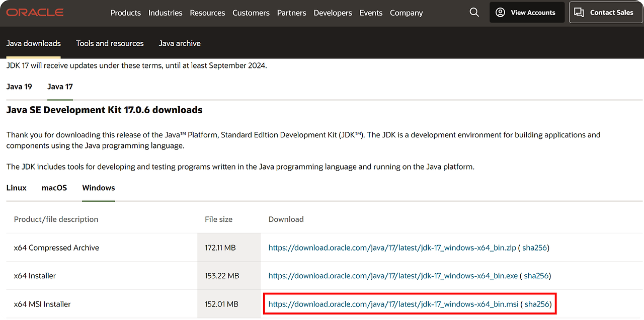This screenshot has width=644, height=320.
Task: Open the Partners menu
Action: 291,13
